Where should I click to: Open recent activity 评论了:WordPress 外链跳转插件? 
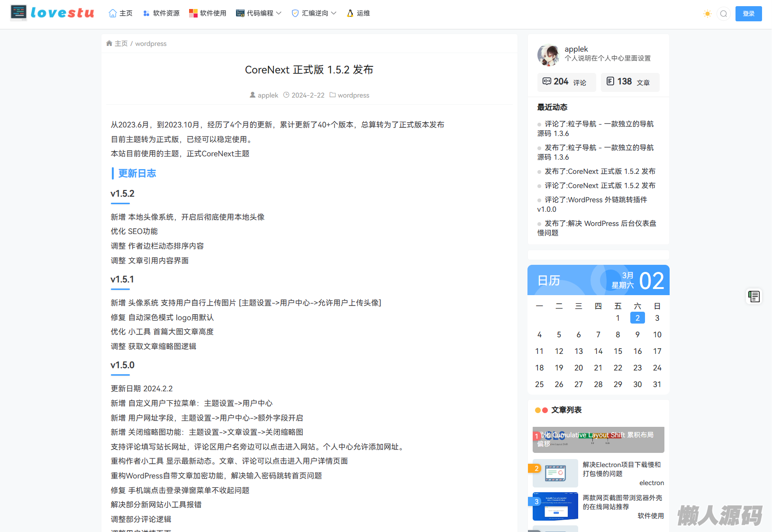coord(595,204)
